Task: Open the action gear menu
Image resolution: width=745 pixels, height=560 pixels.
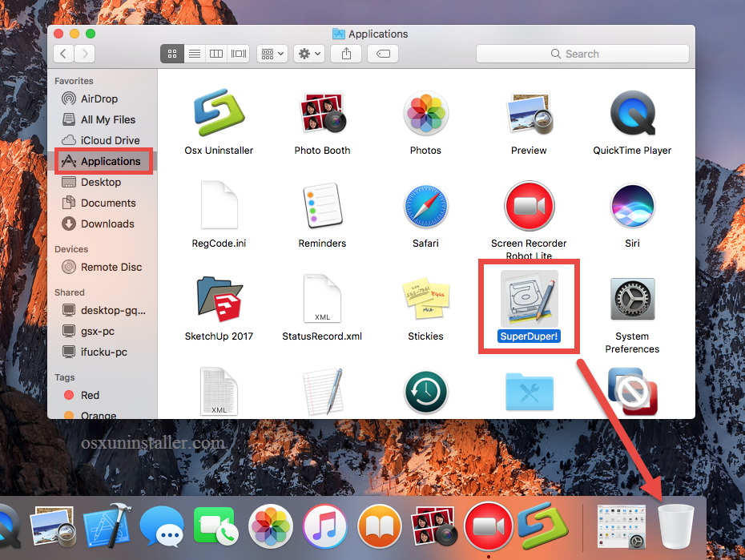Action: [x=308, y=54]
